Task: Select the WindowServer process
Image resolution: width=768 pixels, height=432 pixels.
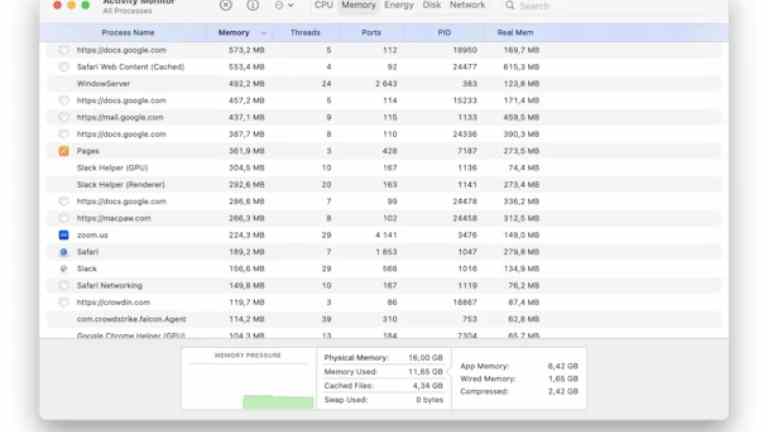Action: (103, 84)
